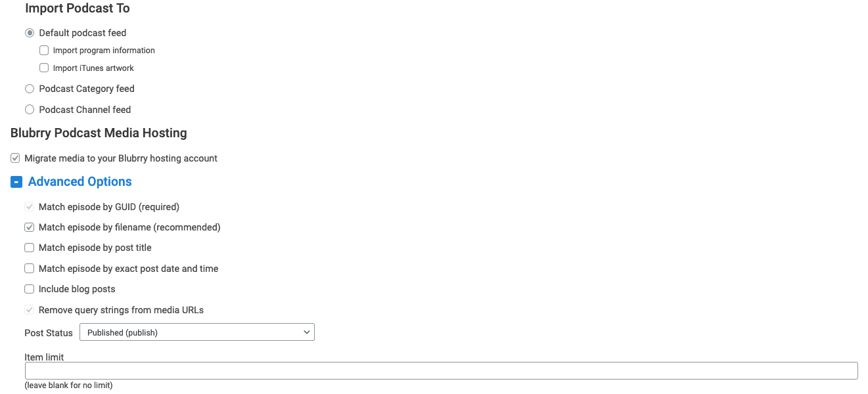Select the Default podcast feed radio button
This screenshot has height=394, width=868.
click(x=30, y=33)
